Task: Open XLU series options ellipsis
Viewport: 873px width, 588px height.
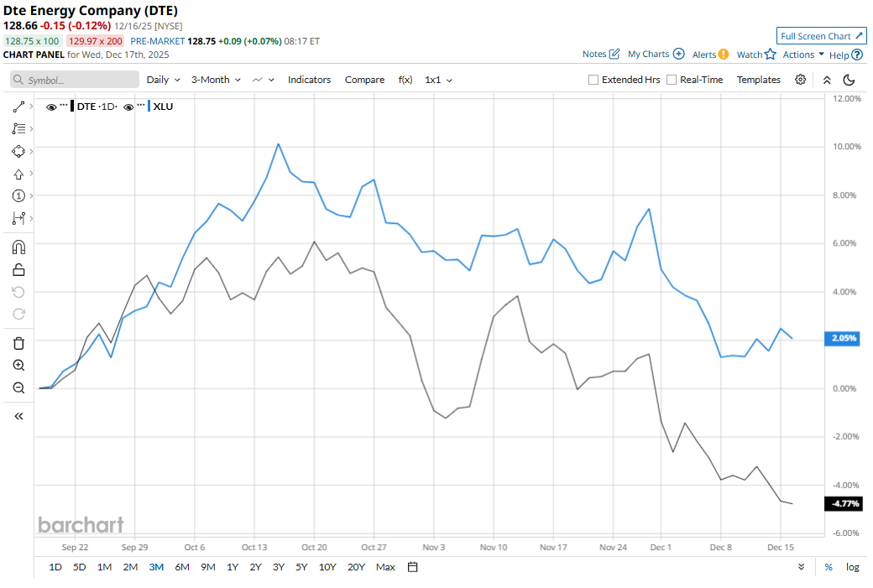Action: [141, 105]
